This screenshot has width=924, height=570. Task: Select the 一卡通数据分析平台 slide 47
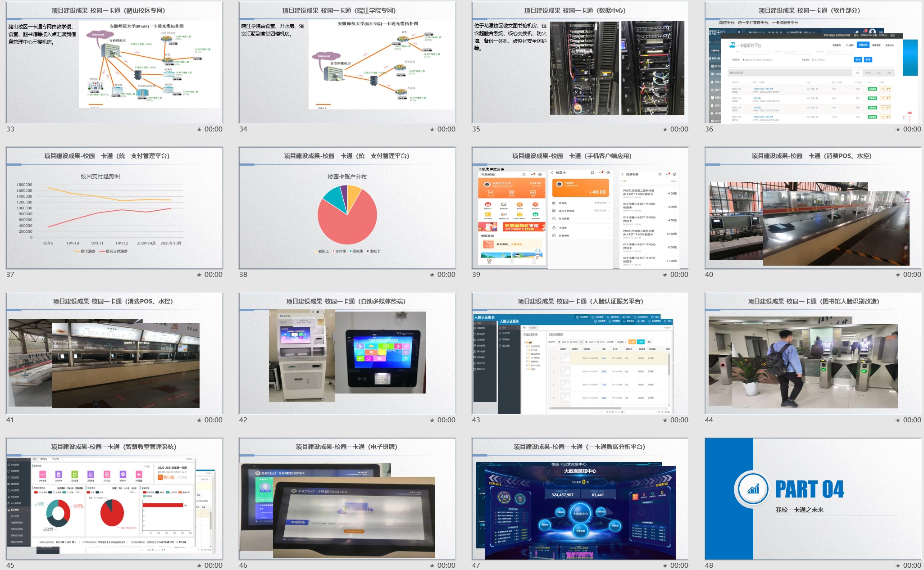coord(580,499)
